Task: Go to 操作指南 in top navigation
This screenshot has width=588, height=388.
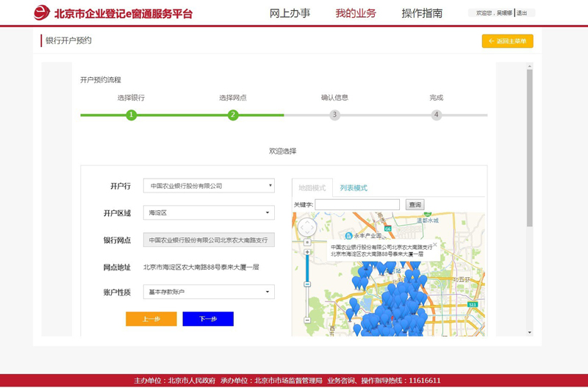Action: coord(422,13)
